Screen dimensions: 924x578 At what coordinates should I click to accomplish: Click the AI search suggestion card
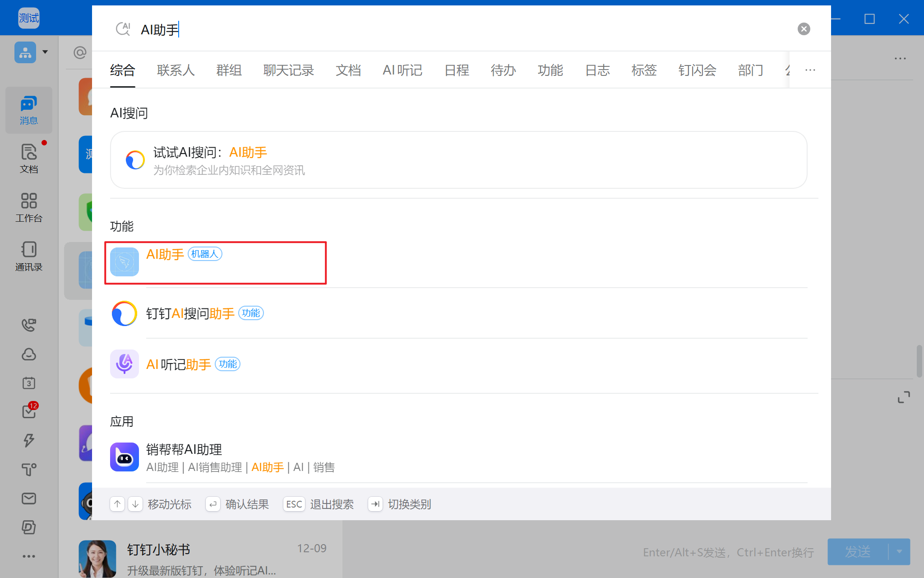pos(458,160)
